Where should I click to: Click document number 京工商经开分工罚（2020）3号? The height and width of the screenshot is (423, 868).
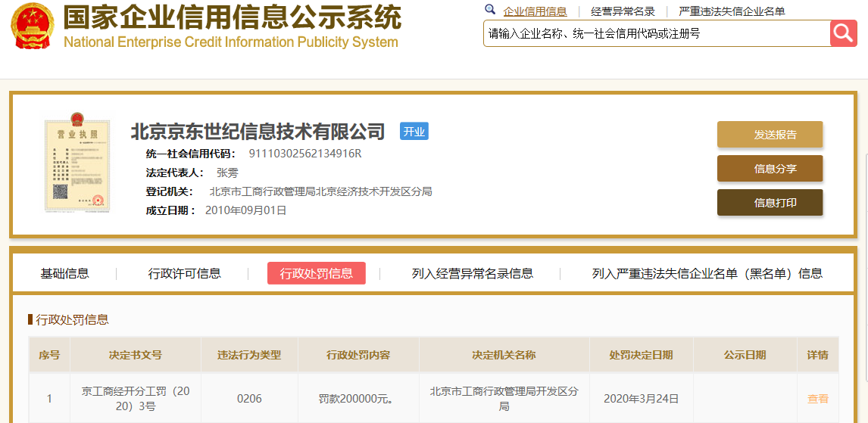(136, 399)
